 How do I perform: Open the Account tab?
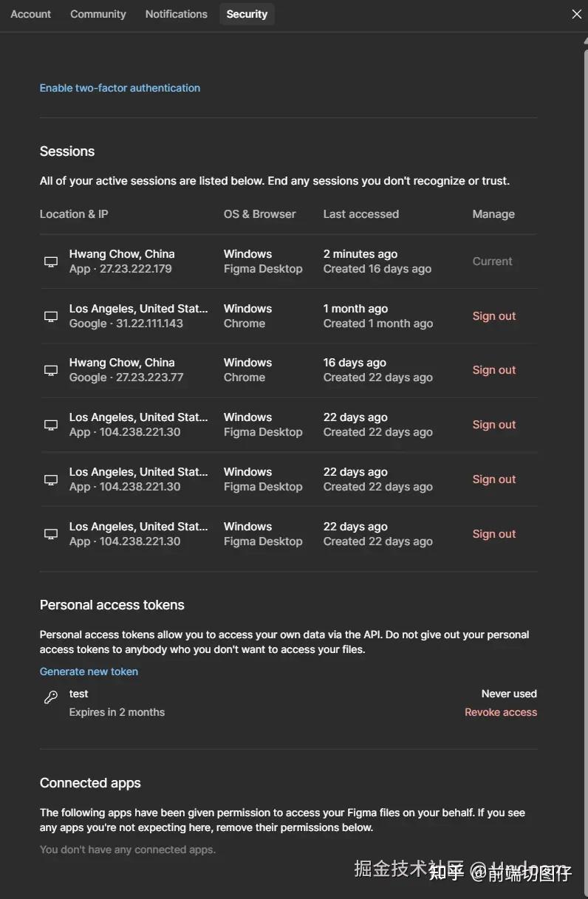coord(31,14)
